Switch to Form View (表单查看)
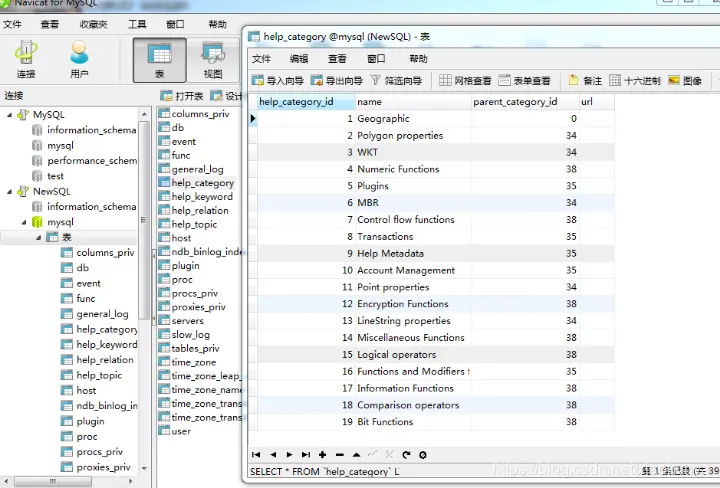 coord(524,81)
